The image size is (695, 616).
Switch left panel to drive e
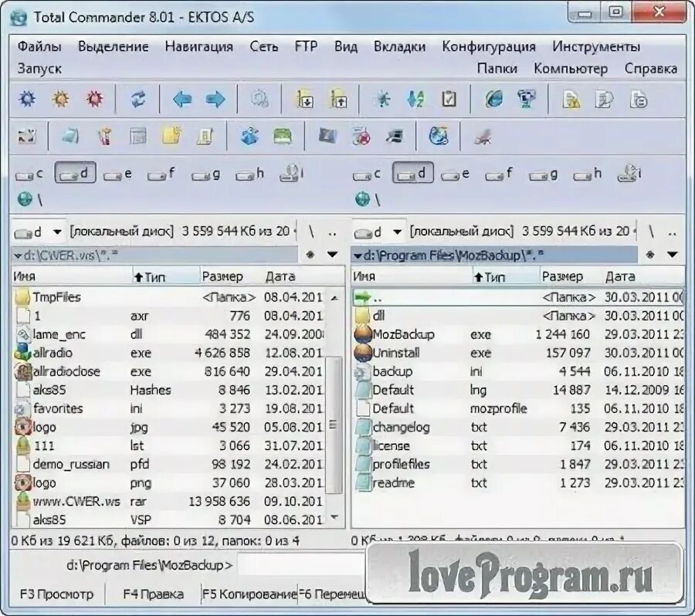click(118, 174)
